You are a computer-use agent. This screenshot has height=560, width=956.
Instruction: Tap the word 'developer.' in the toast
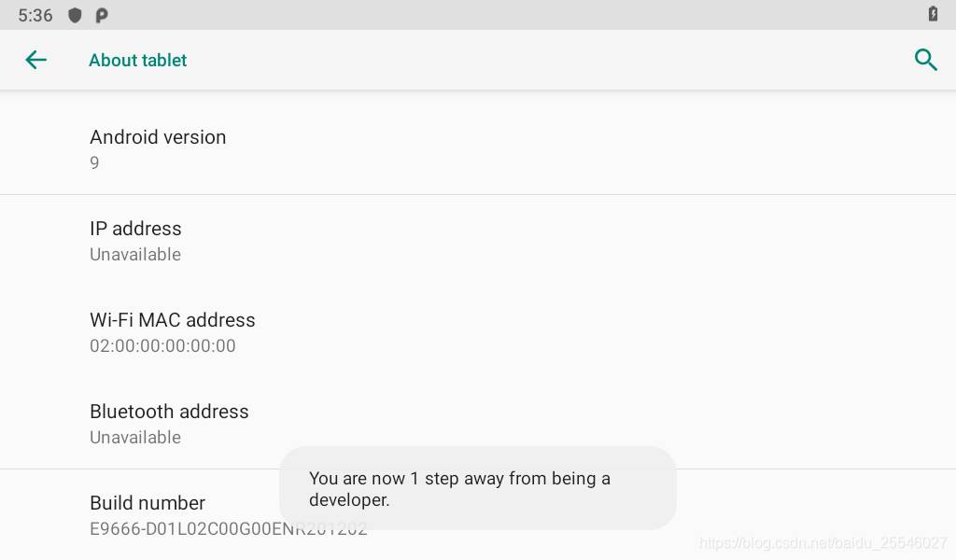click(349, 500)
